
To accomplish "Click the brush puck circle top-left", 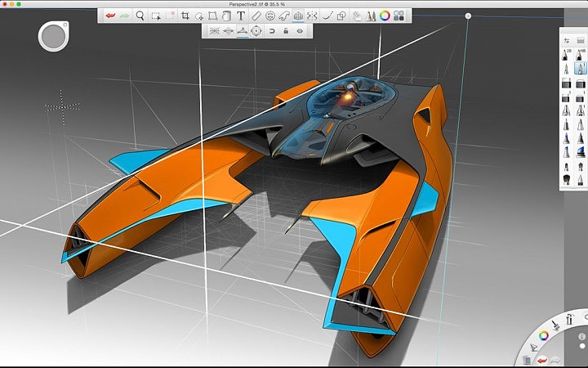I will click(x=53, y=36).
